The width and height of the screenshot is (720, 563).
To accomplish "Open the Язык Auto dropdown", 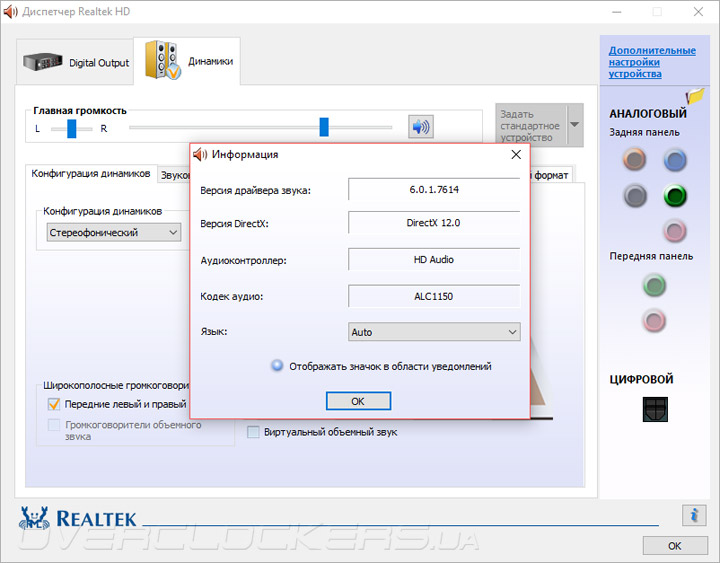I will pyautogui.click(x=434, y=332).
